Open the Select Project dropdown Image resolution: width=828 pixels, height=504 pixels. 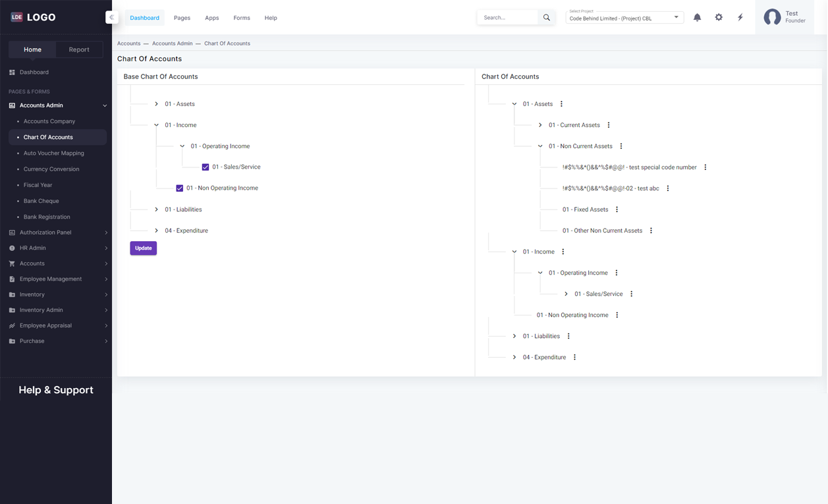[x=624, y=18]
